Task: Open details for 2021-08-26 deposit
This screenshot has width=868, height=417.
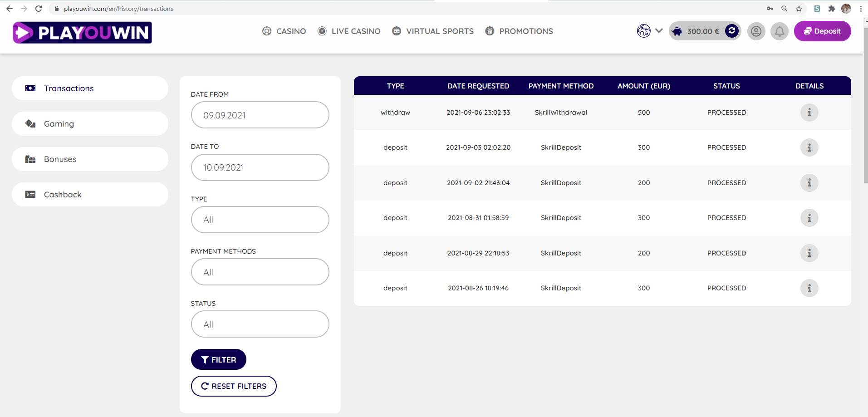Action: [x=809, y=288]
